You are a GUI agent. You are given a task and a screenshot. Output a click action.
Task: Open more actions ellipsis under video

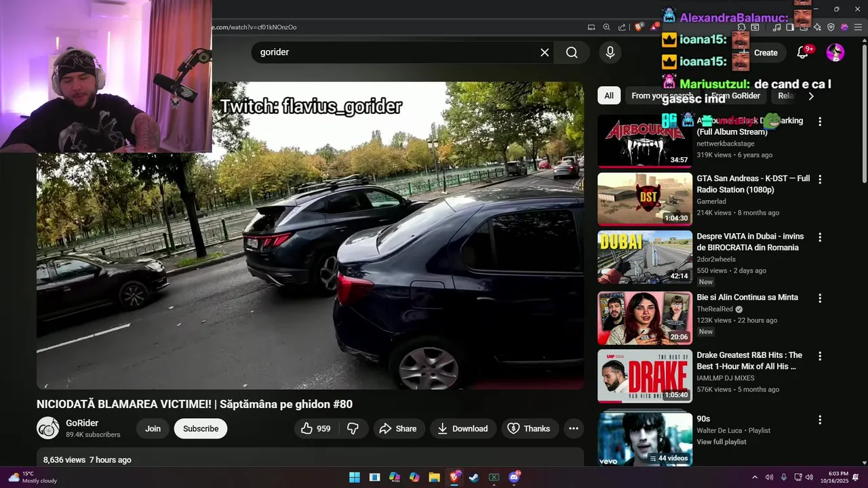[574, 428]
